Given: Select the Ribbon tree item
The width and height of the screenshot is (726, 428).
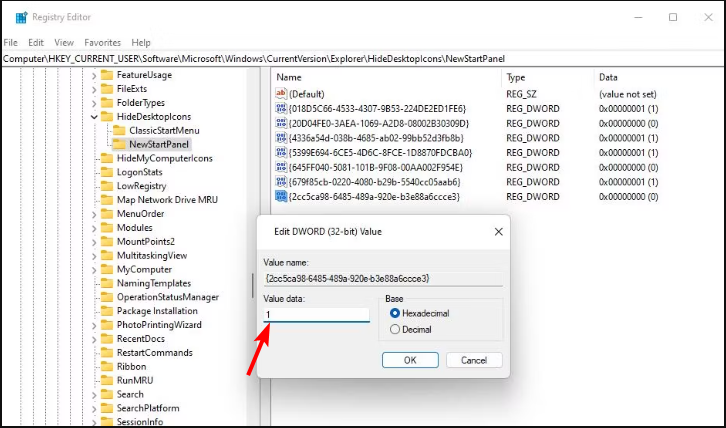Looking at the screenshot, I should pyautogui.click(x=131, y=366).
